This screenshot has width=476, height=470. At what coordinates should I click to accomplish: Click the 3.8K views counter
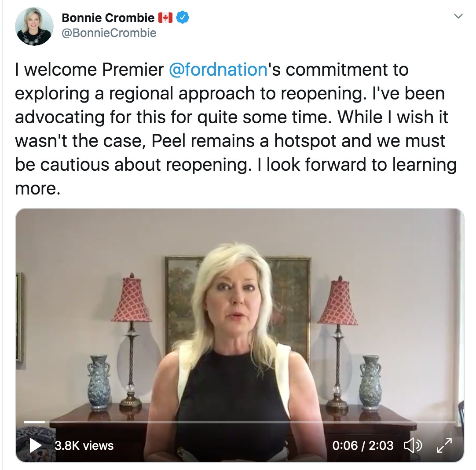pyautogui.click(x=84, y=446)
